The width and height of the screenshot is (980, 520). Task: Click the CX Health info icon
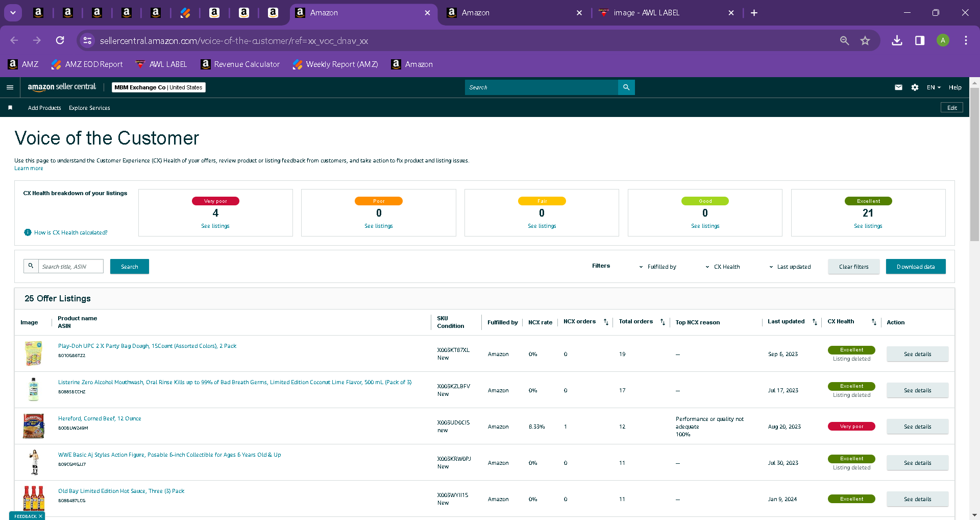pyautogui.click(x=28, y=232)
